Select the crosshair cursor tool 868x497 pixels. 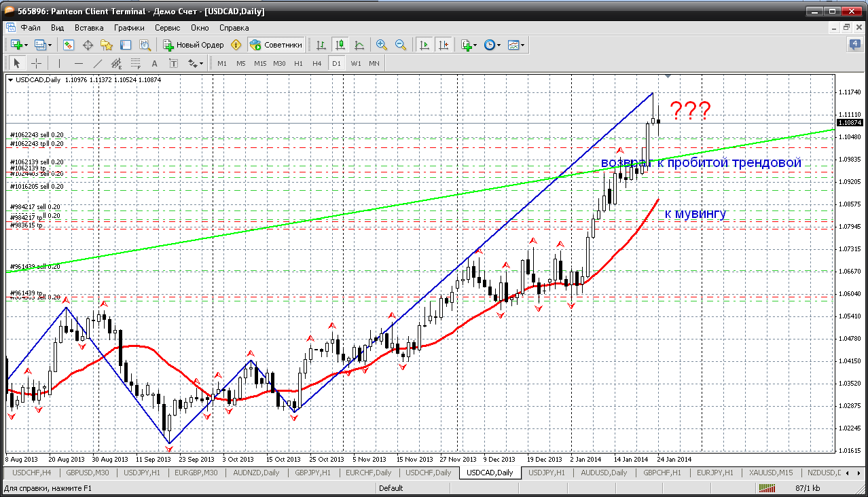36,63
